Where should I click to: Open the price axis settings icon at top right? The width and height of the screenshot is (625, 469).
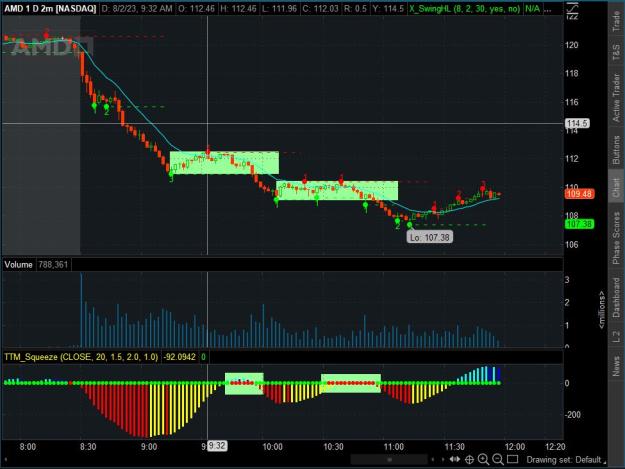(572, 8)
